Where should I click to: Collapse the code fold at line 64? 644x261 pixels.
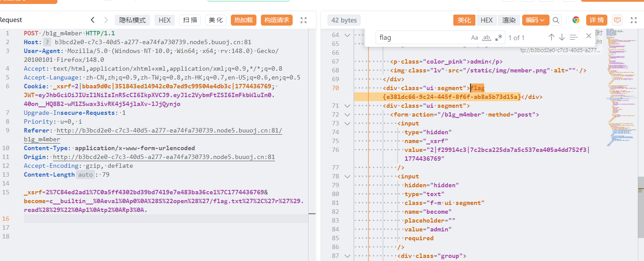click(347, 35)
